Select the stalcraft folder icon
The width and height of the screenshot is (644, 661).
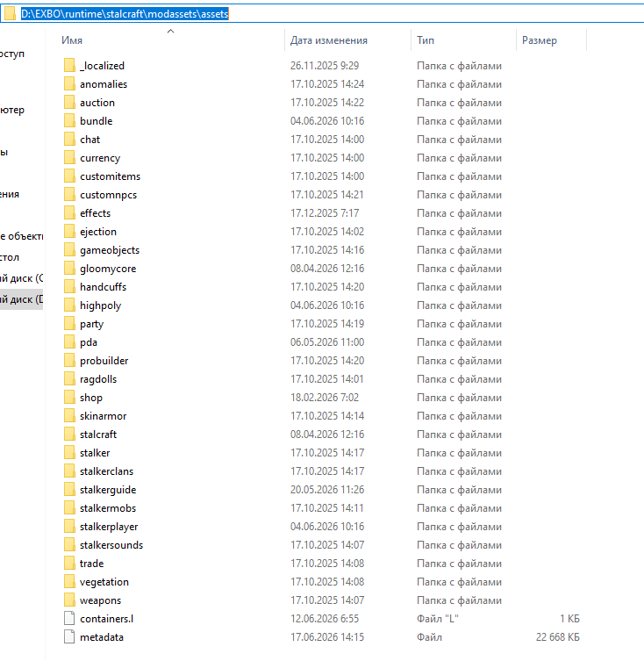69,435
